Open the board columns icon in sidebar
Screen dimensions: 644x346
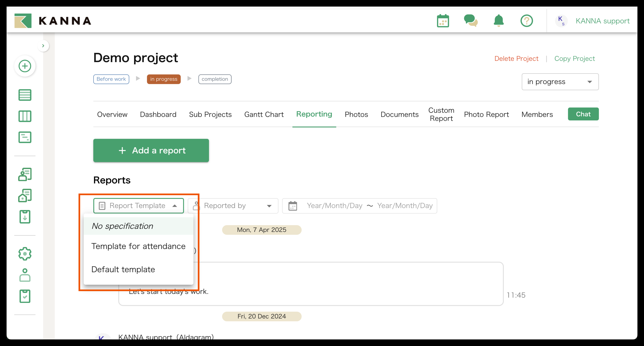point(25,116)
